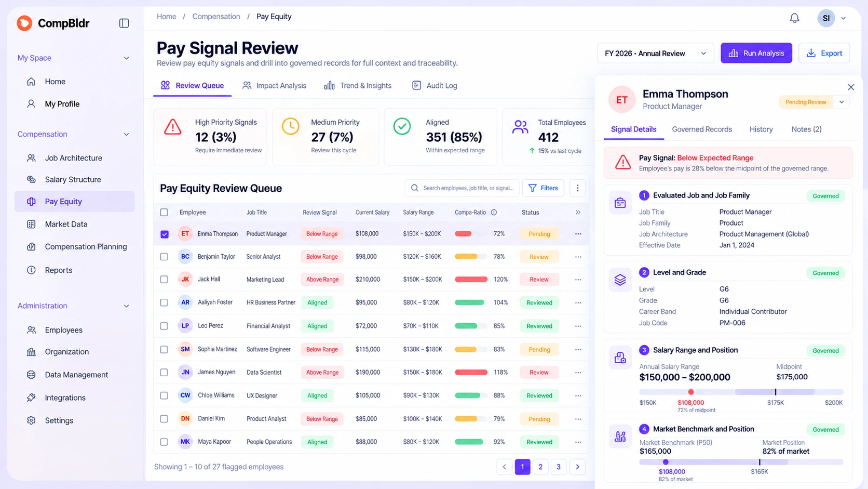This screenshot has height=489, width=868.
Task: Switch to the Trend & Insights tab
Action: point(358,86)
